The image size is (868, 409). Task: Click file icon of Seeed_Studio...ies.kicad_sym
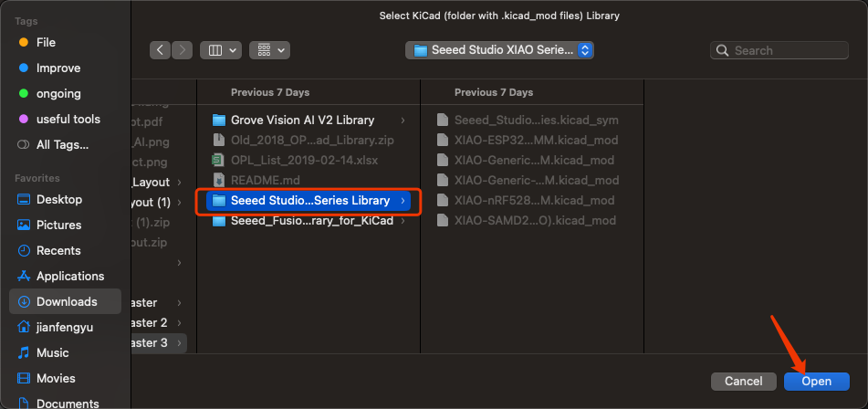click(442, 121)
